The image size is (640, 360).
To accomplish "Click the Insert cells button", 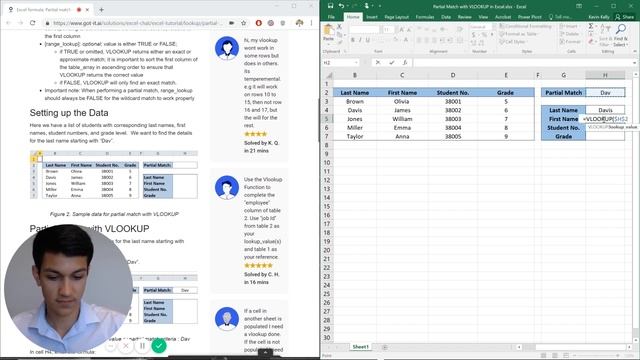I will click(569, 26).
